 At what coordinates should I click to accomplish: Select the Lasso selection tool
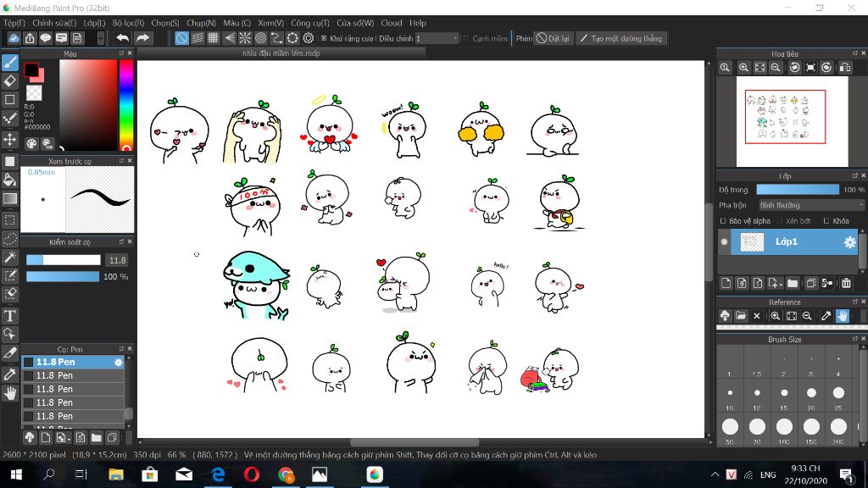(x=10, y=238)
